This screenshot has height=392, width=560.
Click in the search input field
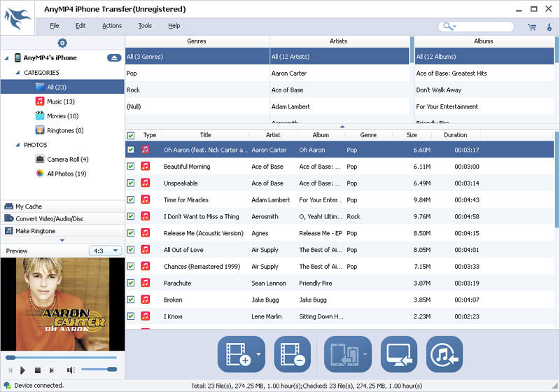(x=485, y=27)
